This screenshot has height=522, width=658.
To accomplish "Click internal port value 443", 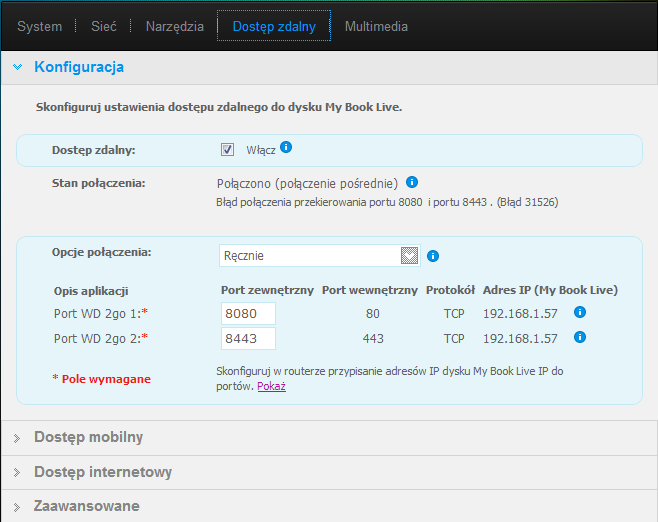I will point(373,339).
